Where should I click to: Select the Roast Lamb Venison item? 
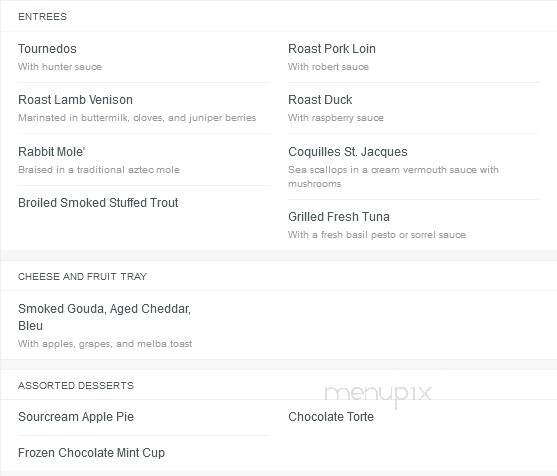tap(75, 100)
